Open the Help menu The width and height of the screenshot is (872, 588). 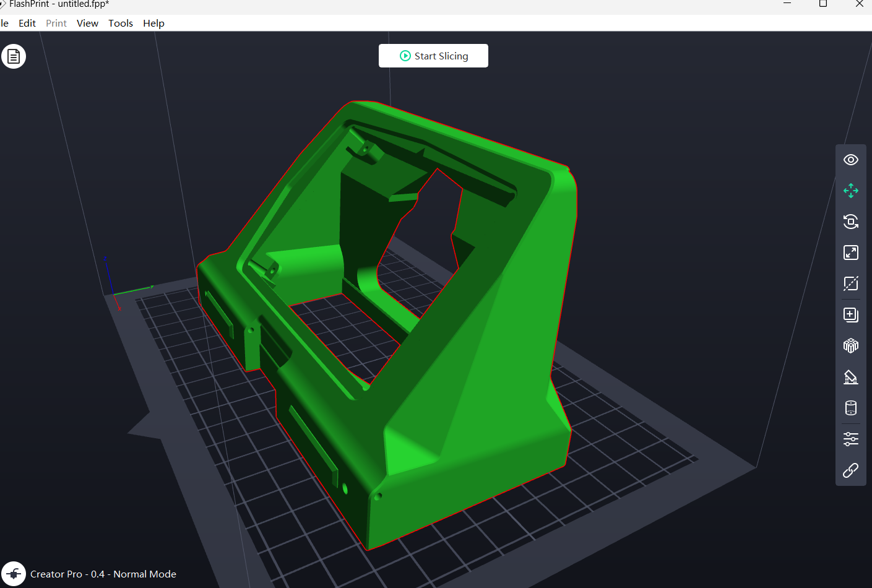(153, 24)
